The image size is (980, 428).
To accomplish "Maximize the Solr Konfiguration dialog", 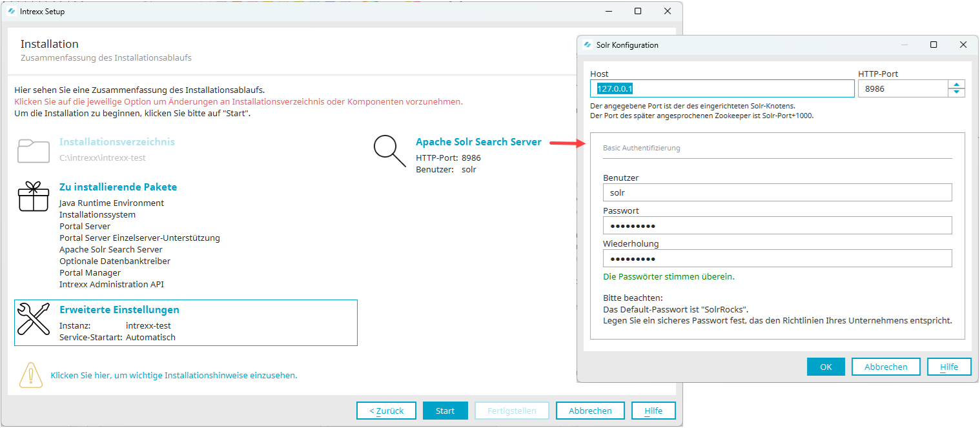I will coord(934,45).
